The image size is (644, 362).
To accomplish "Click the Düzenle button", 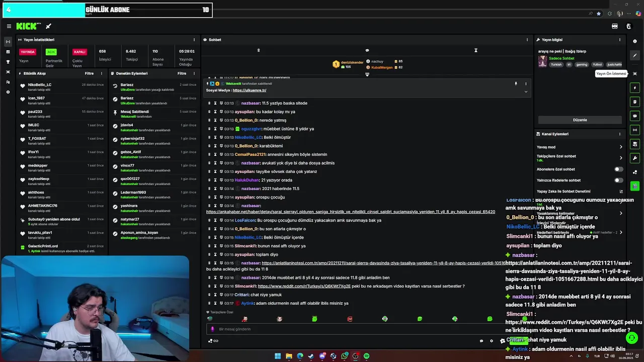I will [x=580, y=120].
